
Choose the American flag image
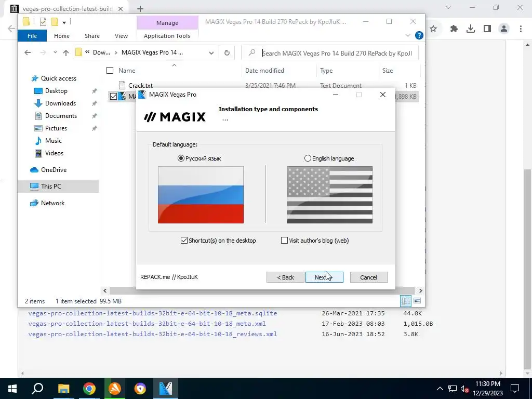[x=329, y=195]
